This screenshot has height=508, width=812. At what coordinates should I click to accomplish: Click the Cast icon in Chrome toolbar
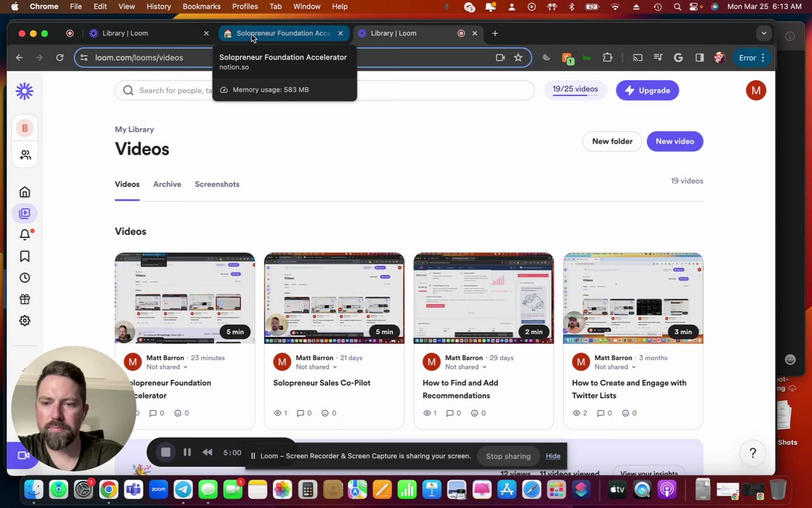[638, 57]
